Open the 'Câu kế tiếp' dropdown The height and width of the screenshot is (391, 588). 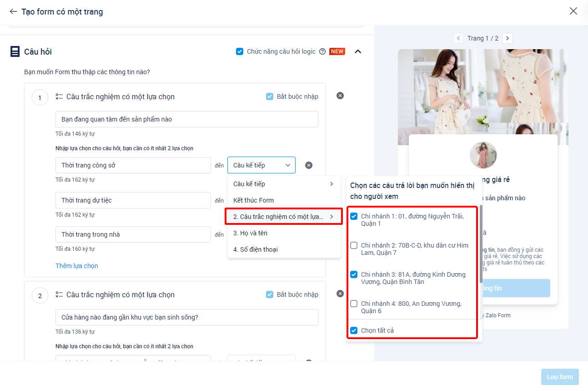point(261,165)
